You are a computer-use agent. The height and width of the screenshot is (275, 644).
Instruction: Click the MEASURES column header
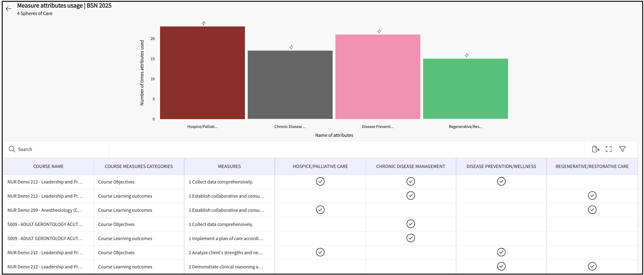coord(229,166)
